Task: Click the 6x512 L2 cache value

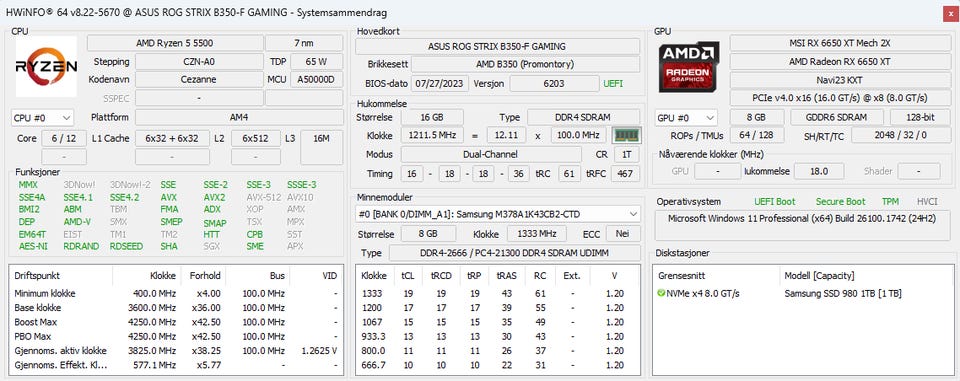Action: tap(256, 138)
